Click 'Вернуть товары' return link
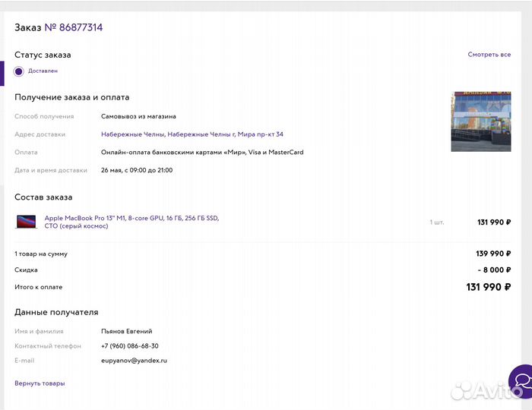532x410 pixels. tap(40, 383)
